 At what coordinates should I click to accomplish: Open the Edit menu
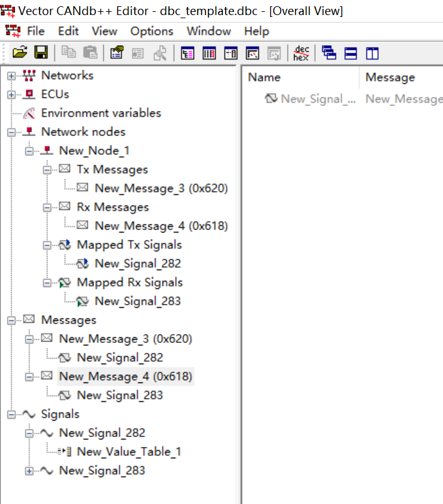68,31
